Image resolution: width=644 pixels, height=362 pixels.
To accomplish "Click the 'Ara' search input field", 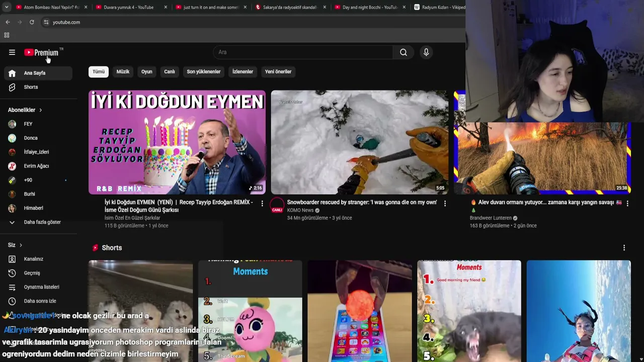I will point(303,52).
